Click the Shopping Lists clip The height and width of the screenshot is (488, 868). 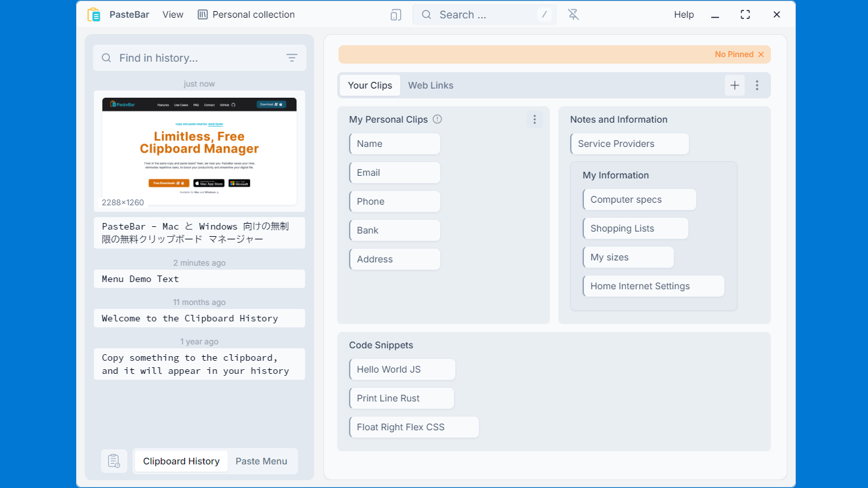pos(636,228)
